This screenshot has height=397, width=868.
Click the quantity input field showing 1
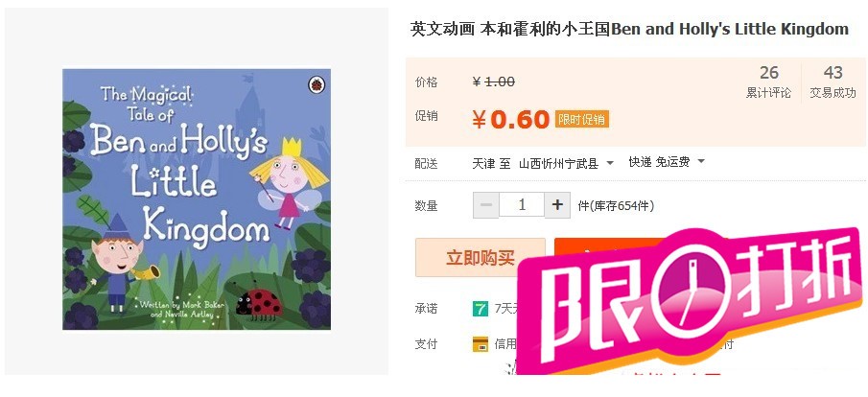(x=522, y=205)
